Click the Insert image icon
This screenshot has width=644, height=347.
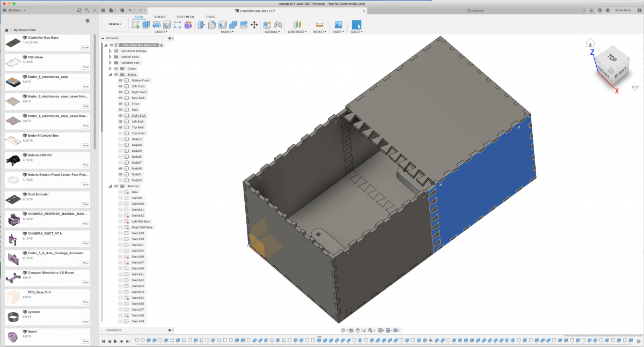click(x=338, y=25)
